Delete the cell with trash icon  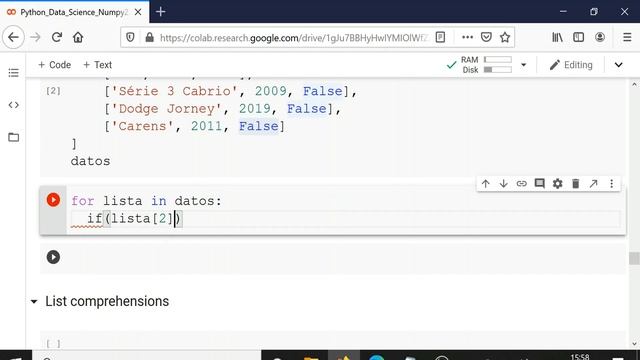pyautogui.click(x=576, y=184)
